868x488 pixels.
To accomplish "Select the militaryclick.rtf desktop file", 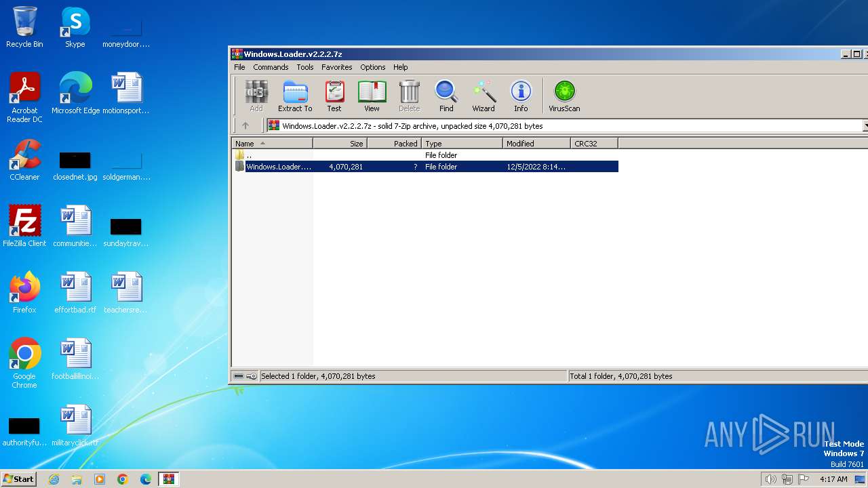I will 75,426.
